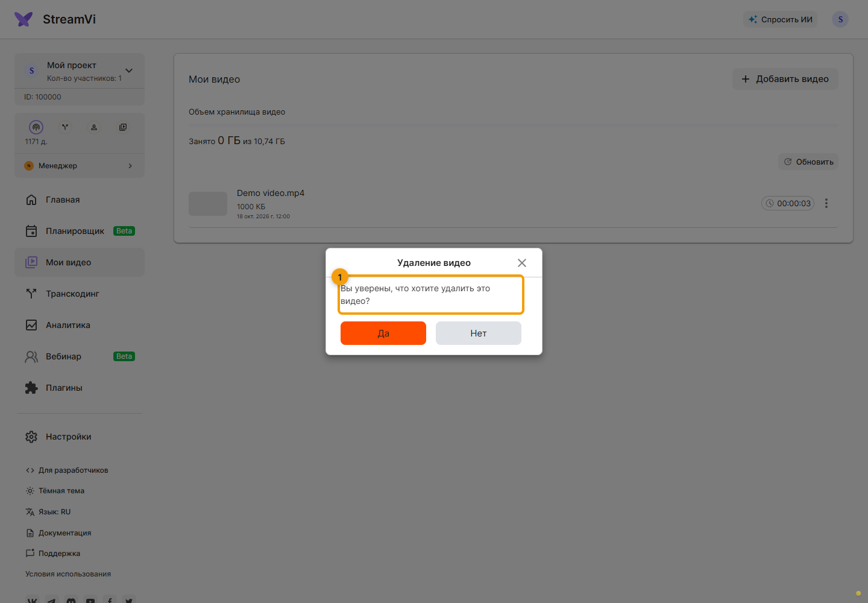Image resolution: width=868 pixels, height=603 pixels.
Task: Click the Demo video.mp4 file name
Action: pos(271,193)
